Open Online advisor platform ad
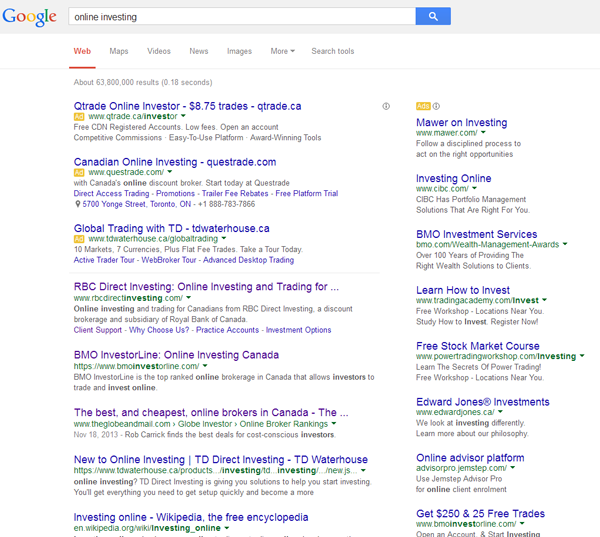The width and height of the screenshot is (600, 537). coord(470,458)
